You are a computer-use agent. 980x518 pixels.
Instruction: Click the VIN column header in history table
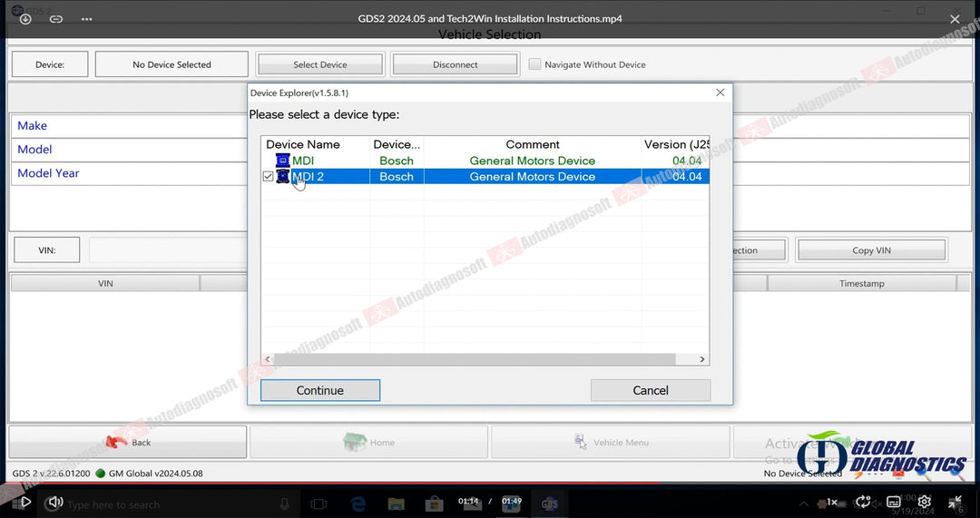(105, 283)
